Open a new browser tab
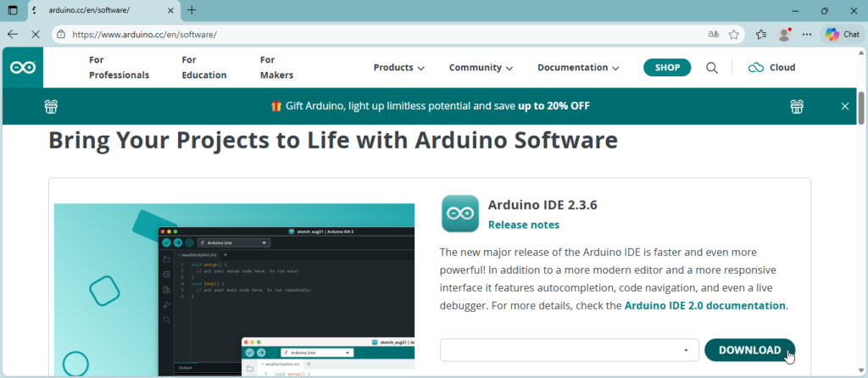Screen dimensions: 868x378 point(192,10)
